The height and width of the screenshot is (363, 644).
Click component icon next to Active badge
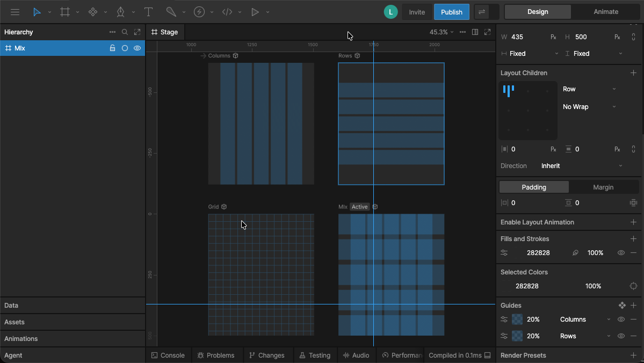375,207
